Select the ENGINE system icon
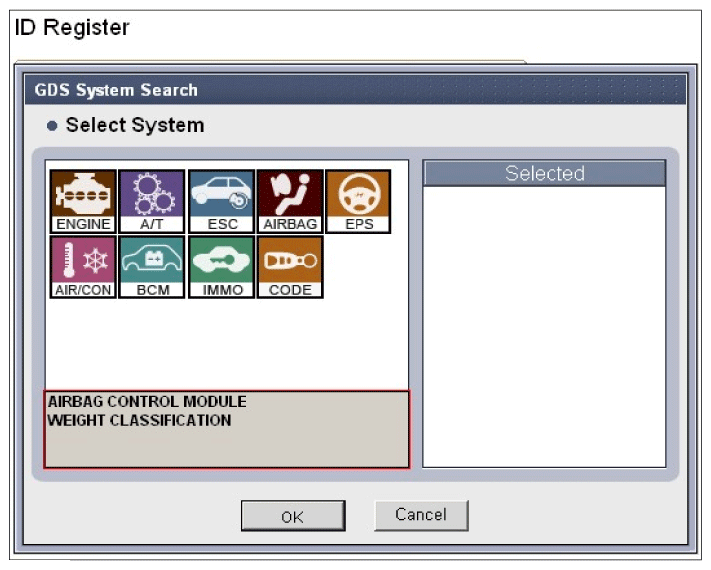This screenshot has width=711, height=570. click(x=83, y=201)
